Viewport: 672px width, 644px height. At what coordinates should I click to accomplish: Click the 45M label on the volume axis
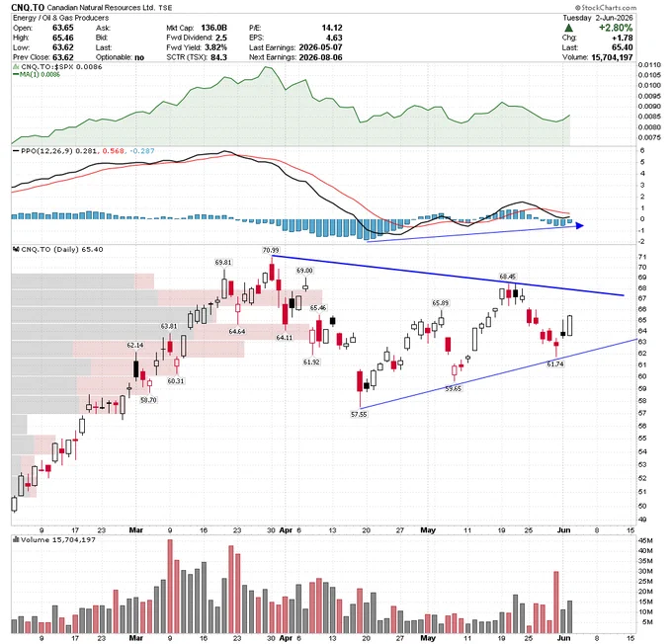click(x=645, y=540)
